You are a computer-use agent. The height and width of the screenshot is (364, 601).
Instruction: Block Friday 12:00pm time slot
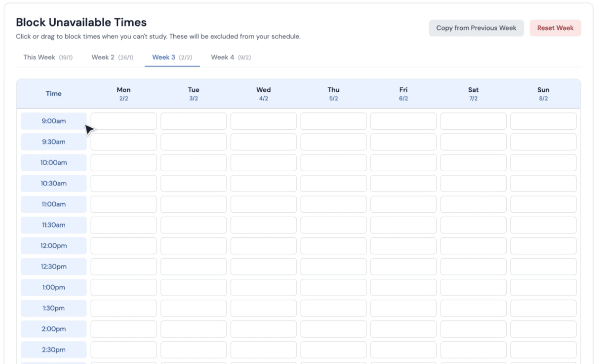point(403,246)
